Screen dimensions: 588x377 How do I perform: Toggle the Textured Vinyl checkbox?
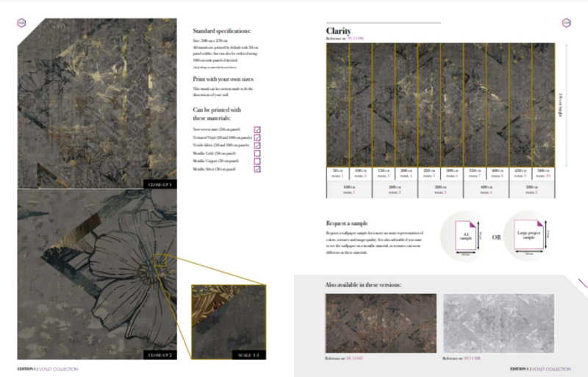click(x=257, y=137)
